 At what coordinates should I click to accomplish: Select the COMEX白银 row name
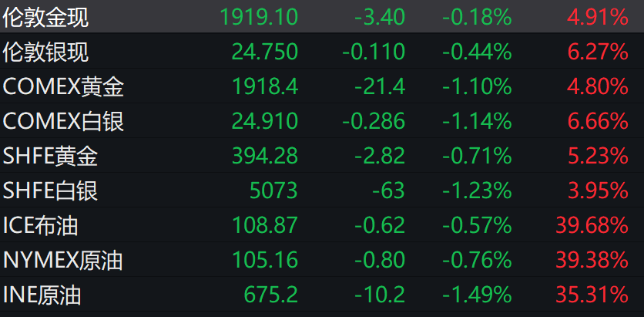pos(63,121)
